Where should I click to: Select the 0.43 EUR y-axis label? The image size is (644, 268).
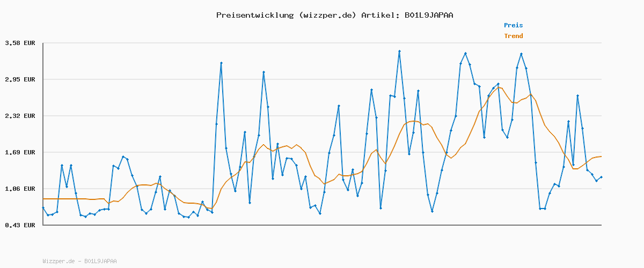20,225
